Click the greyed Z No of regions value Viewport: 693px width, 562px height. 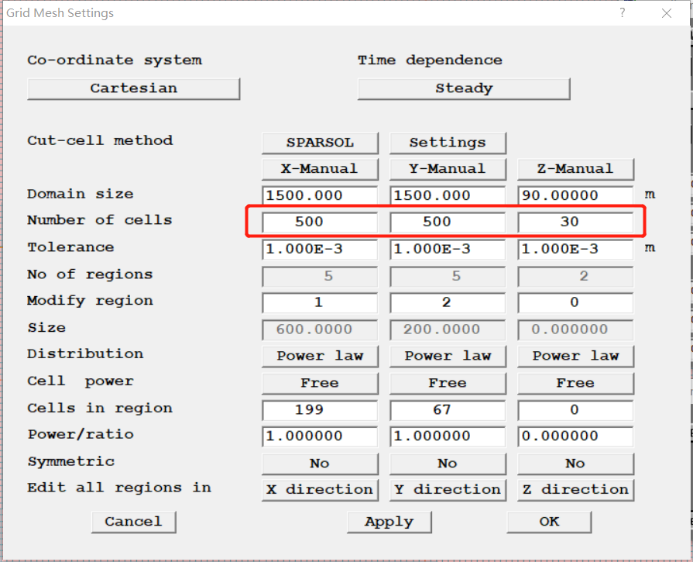(x=575, y=277)
